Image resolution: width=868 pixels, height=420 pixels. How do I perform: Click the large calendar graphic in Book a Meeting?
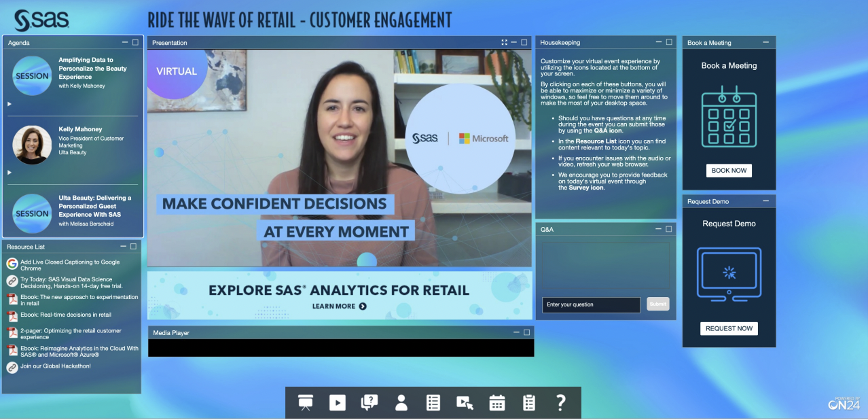pyautogui.click(x=729, y=118)
